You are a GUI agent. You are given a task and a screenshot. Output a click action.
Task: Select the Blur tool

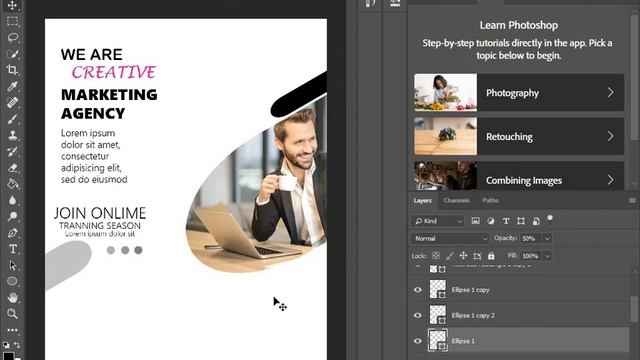[12, 200]
